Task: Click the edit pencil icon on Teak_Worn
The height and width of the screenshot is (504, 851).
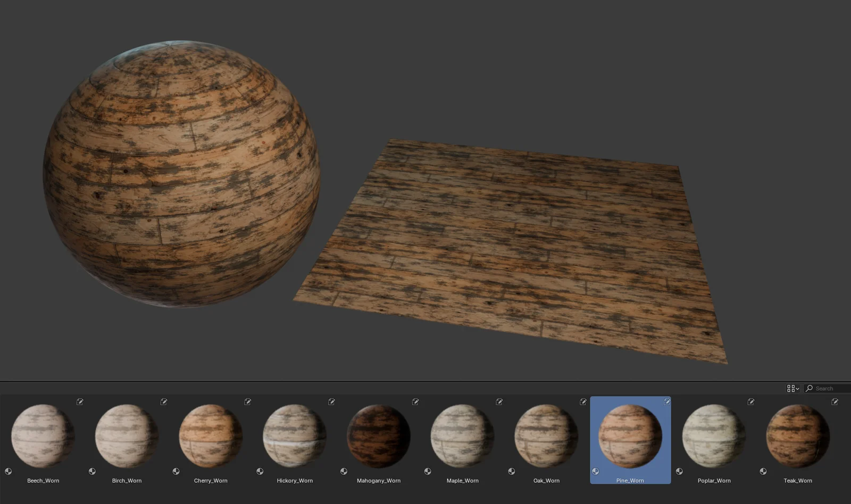Action: (835, 402)
